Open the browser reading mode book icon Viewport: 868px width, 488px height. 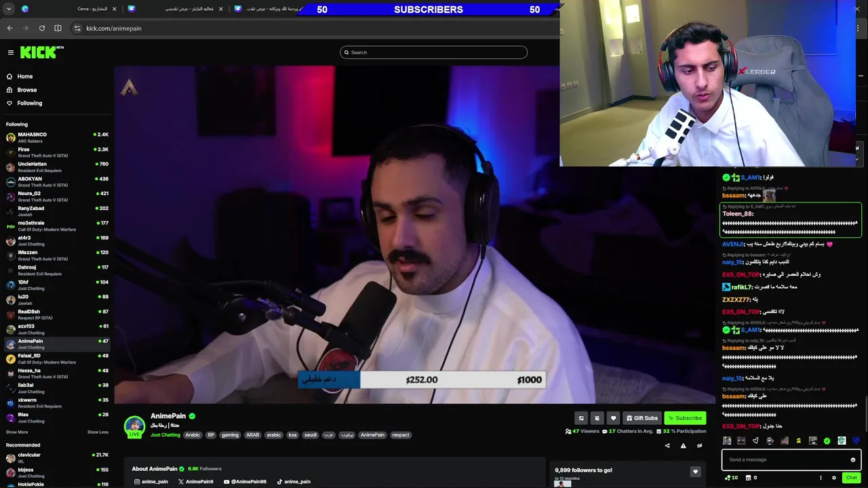(x=58, y=28)
